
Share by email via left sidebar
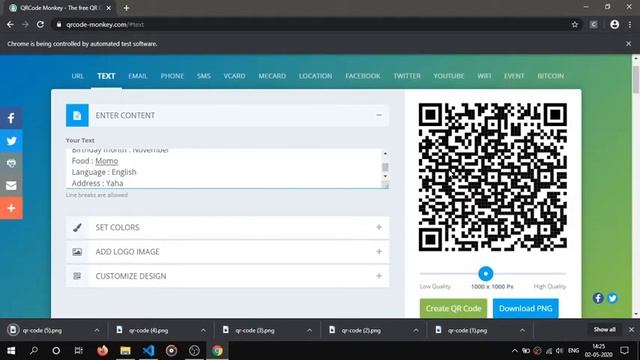11,186
